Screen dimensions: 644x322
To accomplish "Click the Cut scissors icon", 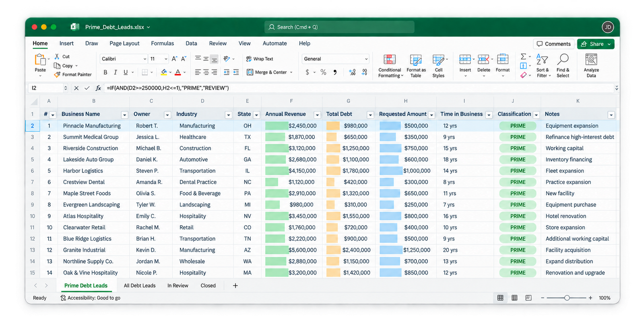I will click(57, 56).
